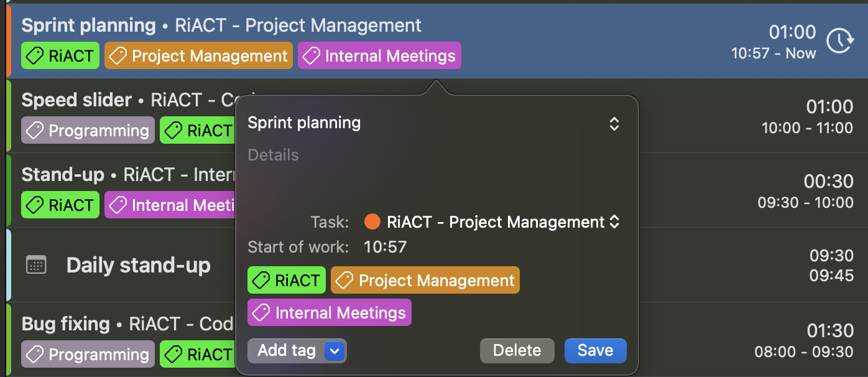This screenshot has height=377, width=868.
Task: Click the Programming tag on Bug fixing entry
Action: point(88,355)
